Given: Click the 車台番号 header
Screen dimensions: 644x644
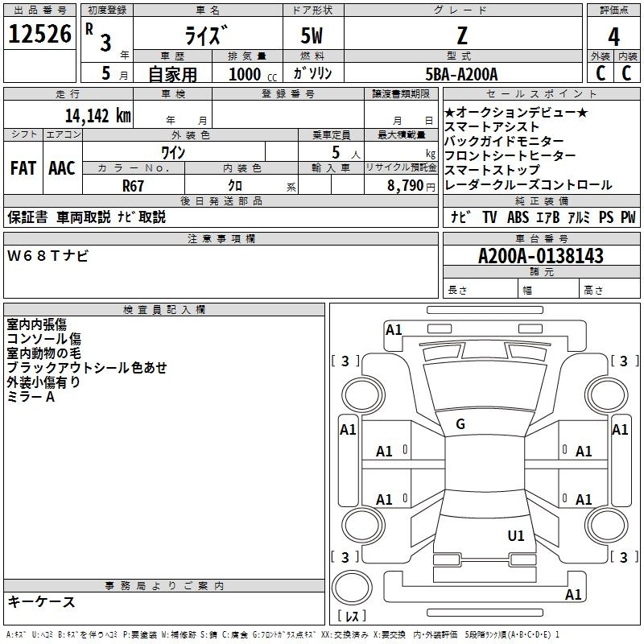Looking at the screenshot, I should [x=541, y=238].
